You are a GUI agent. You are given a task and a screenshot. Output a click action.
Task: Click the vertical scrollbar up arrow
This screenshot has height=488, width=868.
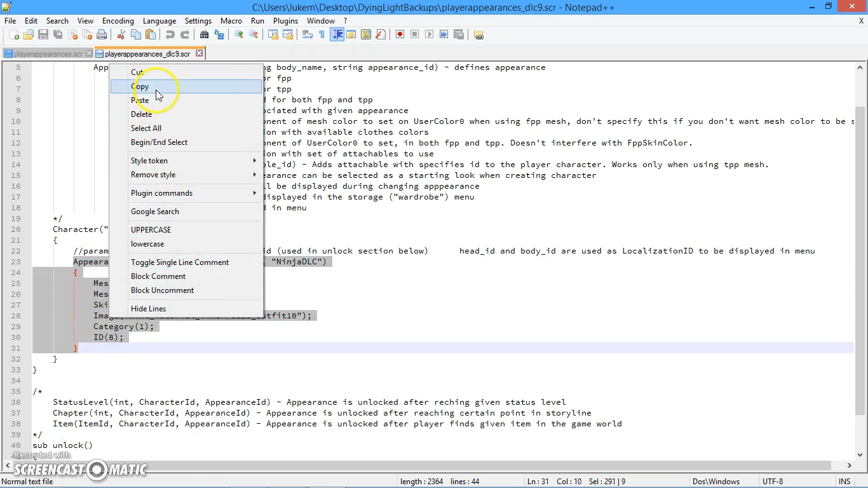pos(860,67)
